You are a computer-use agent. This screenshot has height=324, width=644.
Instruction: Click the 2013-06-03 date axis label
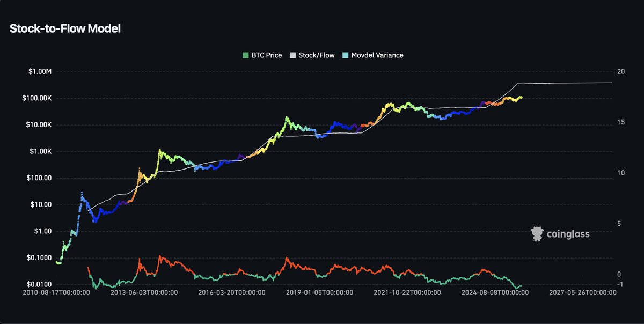[145, 293]
